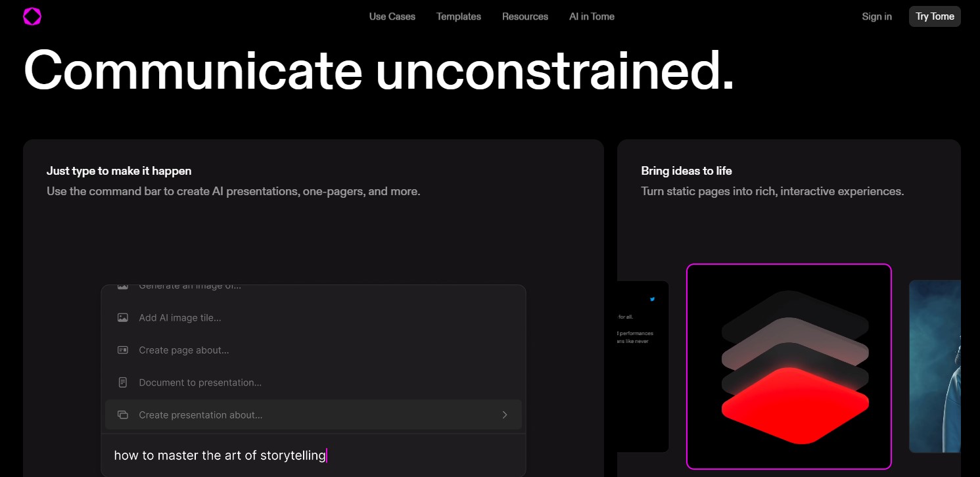The height and width of the screenshot is (477, 980).
Task: Select the Document to presentation... command text
Action: [x=200, y=382]
